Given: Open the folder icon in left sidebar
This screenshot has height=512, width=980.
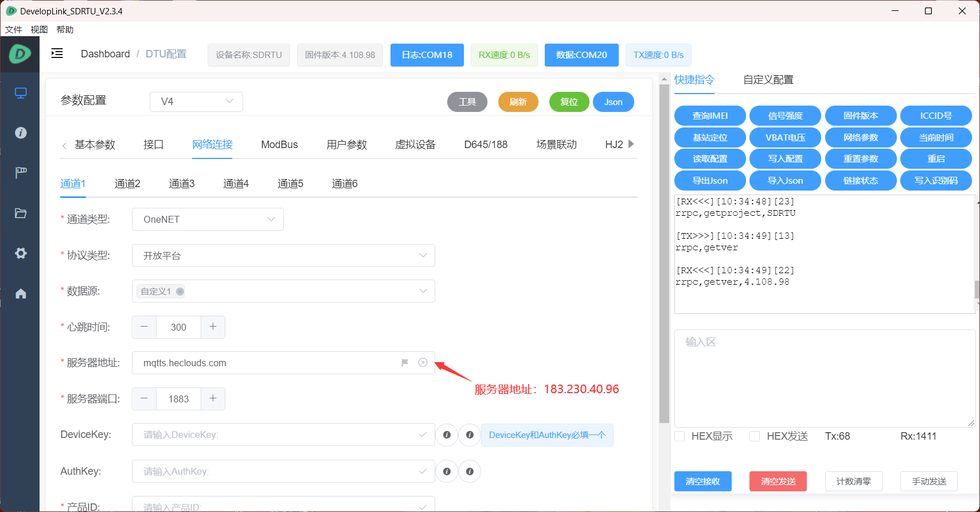Looking at the screenshot, I should (x=21, y=213).
